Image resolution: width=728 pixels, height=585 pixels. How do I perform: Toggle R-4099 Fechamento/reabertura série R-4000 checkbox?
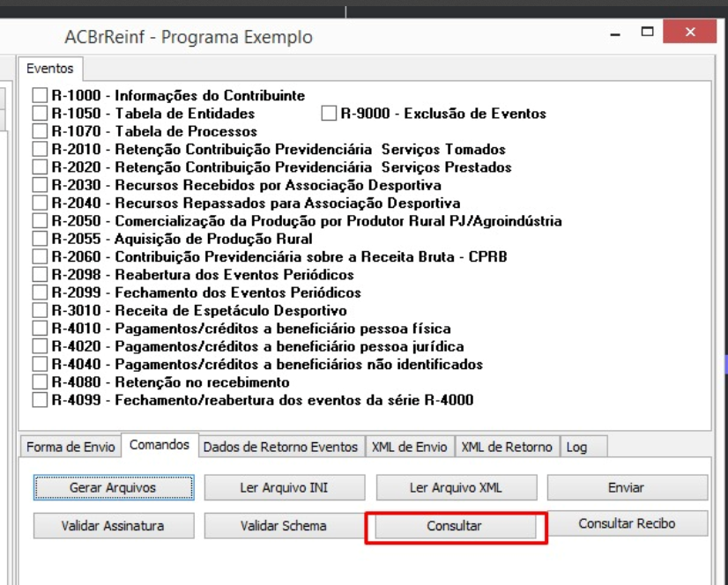tap(40, 400)
